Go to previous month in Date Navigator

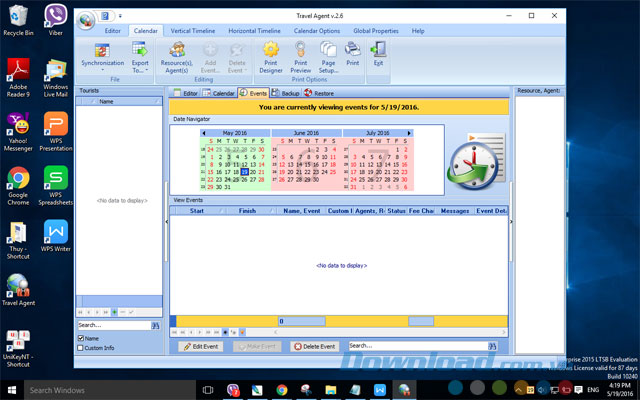coord(204,132)
